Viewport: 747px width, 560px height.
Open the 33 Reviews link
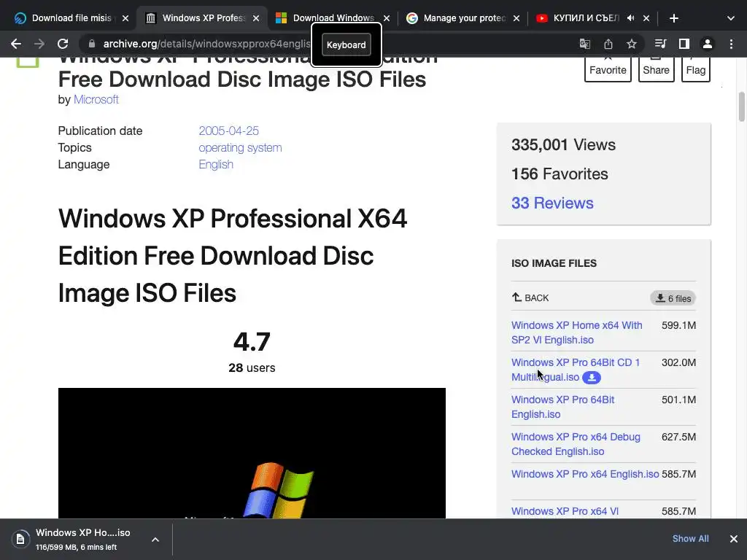point(552,203)
